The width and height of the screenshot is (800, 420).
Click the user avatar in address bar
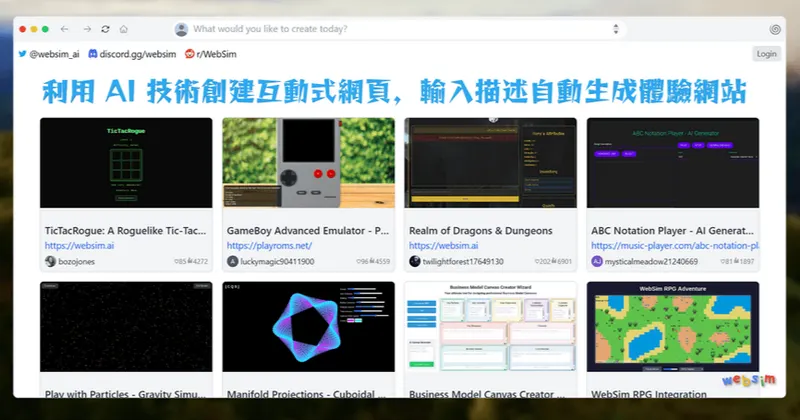tap(181, 29)
